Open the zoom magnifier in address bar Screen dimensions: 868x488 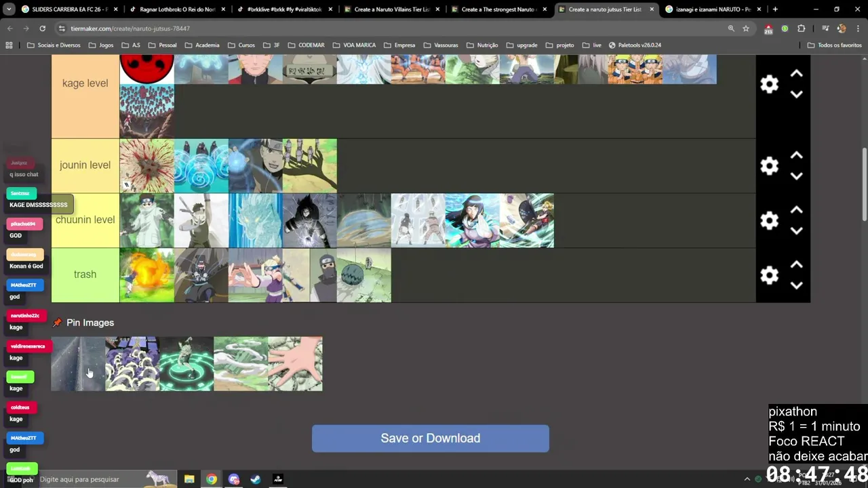point(731,28)
